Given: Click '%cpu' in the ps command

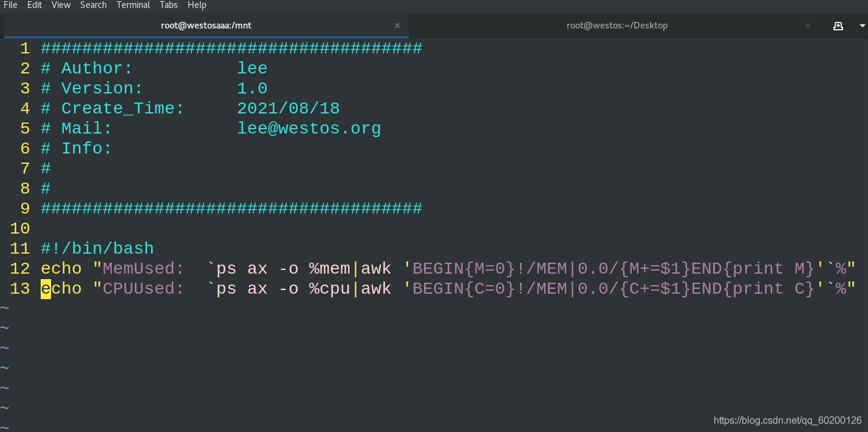Looking at the screenshot, I should tap(330, 288).
